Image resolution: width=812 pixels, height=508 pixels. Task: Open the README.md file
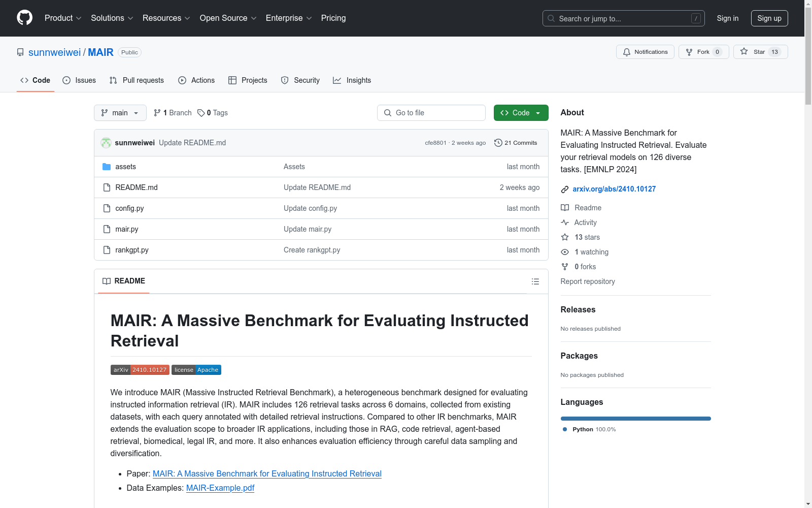click(137, 187)
